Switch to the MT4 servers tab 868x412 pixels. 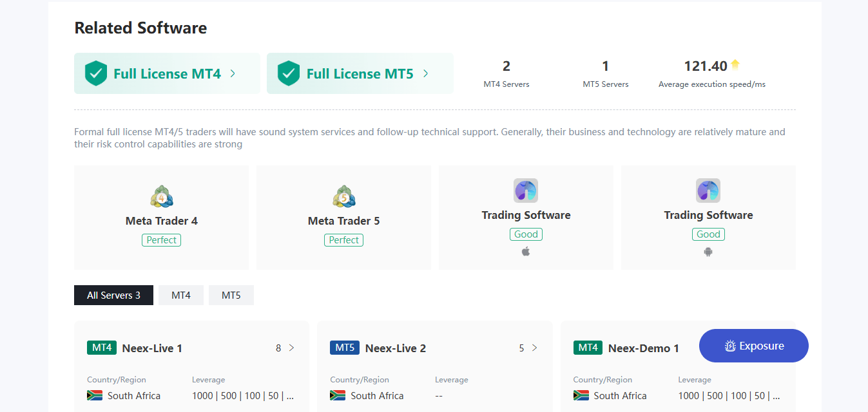click(181, 295)
